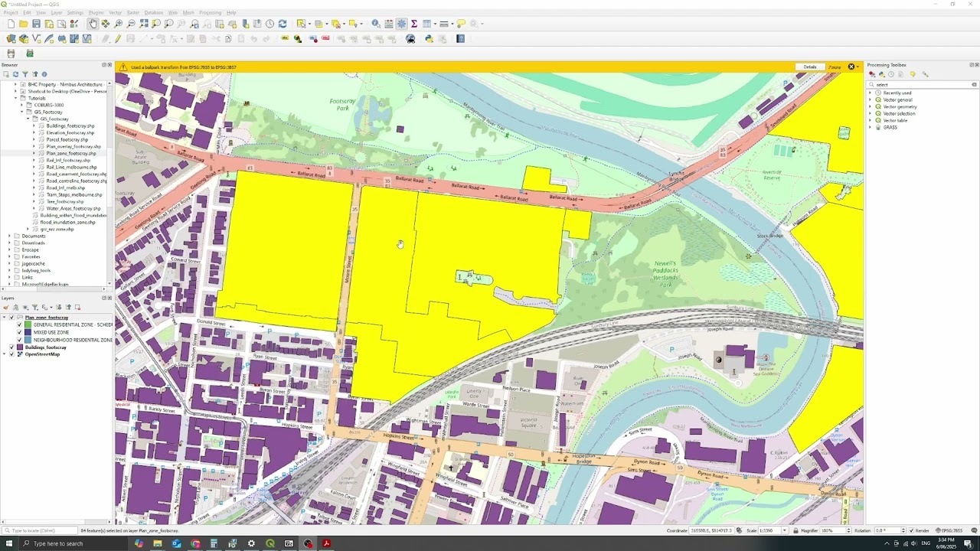
Task: Click the Zoom Out magnifier tool
Action: click(131, 24)
